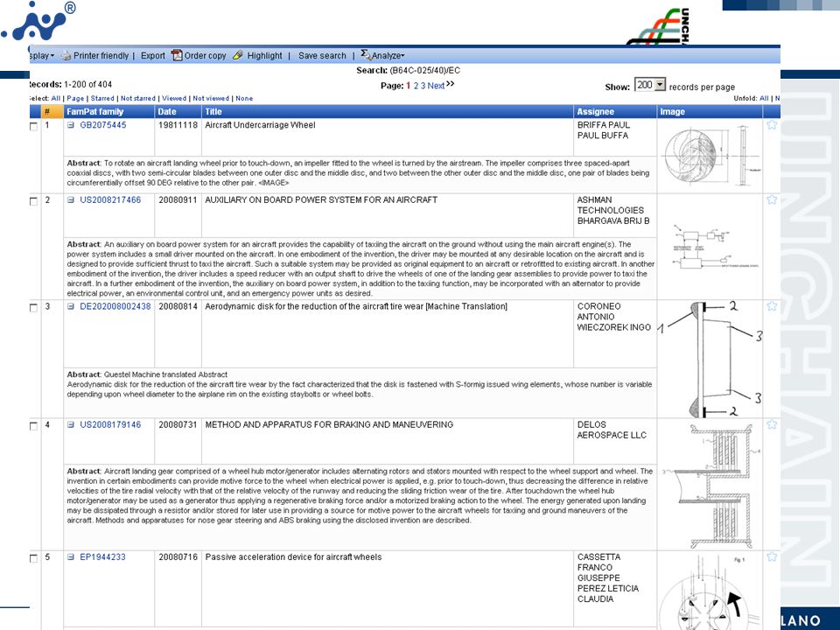Tick the checkbox for record 4
Image resolution: width=840 pixels, height=630 pixels.
click(34, 426)
